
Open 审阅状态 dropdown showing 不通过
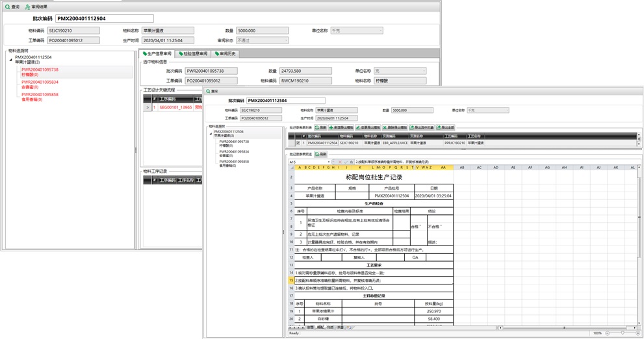click(286, 40)
